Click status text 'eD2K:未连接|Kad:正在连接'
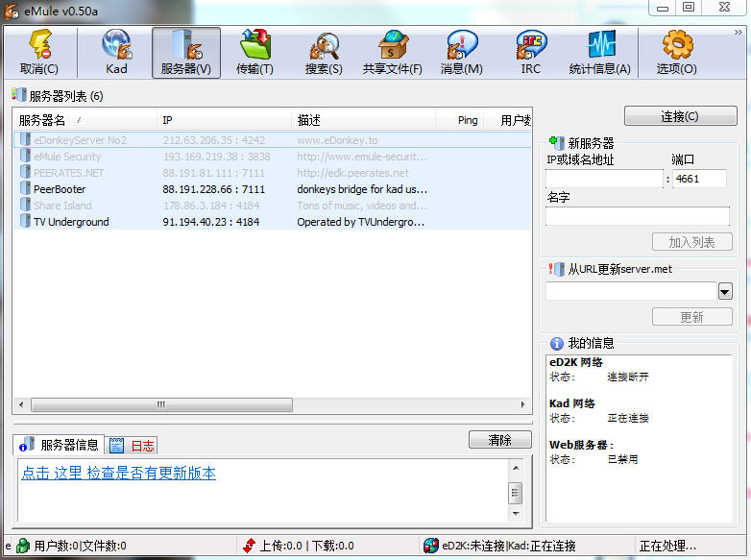The image size is (751, 560). 509,546
